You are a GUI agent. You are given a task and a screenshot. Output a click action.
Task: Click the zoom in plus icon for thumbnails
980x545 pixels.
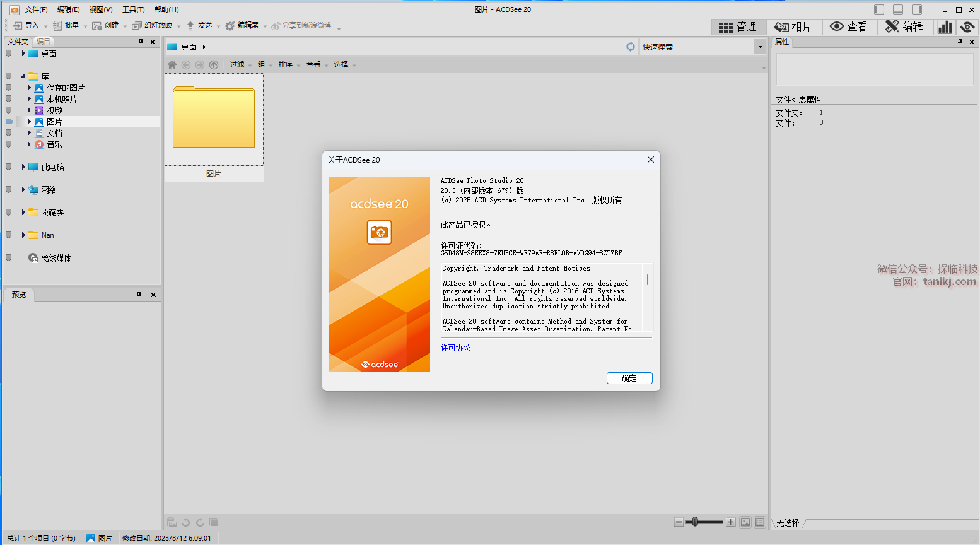[x=730, y=522]
